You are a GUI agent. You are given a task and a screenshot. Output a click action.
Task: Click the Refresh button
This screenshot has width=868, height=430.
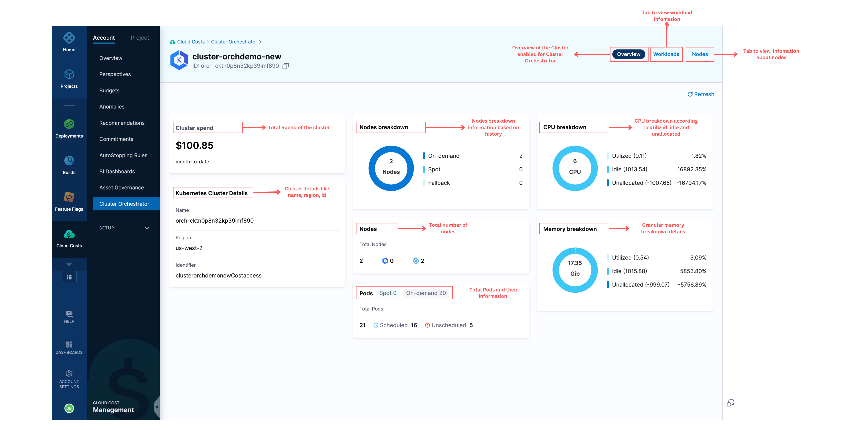(x=701, y=94)
